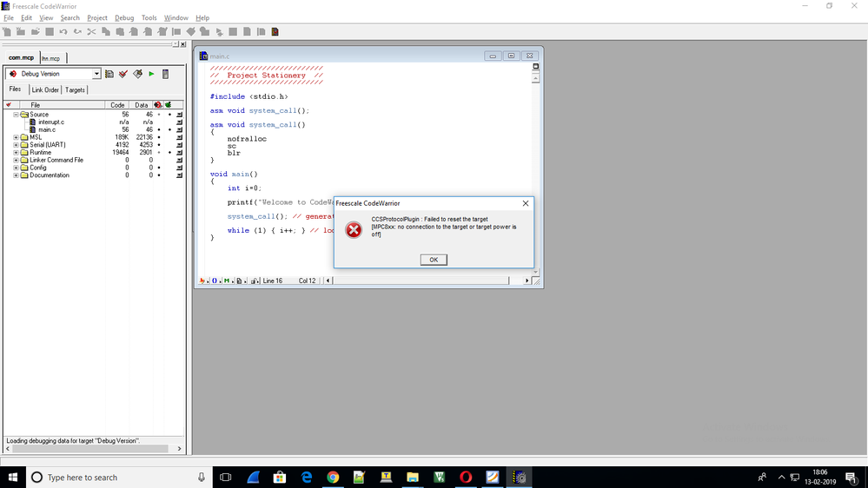Click the colored book icon ending the toolbar
The height and width of the screenshot is (488, 868).
tap(275, 31)
